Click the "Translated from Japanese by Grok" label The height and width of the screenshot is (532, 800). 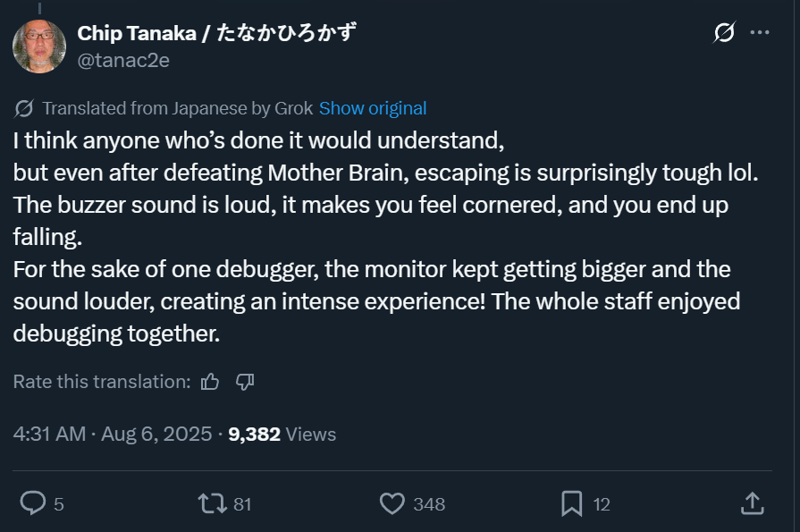point(177,108)
